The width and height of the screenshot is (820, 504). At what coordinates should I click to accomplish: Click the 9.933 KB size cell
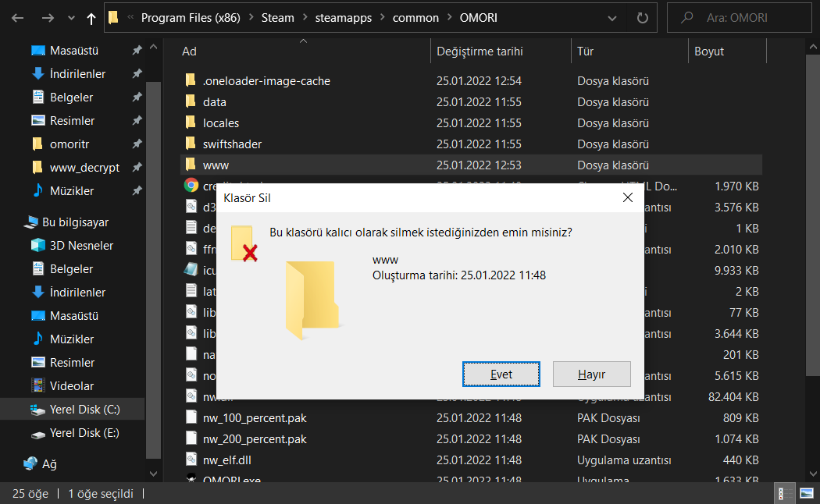(736, 271)
